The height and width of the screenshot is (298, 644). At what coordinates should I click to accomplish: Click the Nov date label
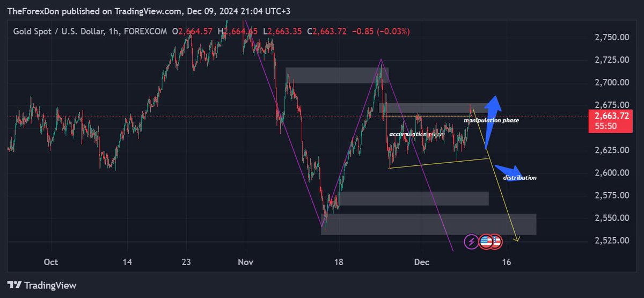[x=245, y=262]
